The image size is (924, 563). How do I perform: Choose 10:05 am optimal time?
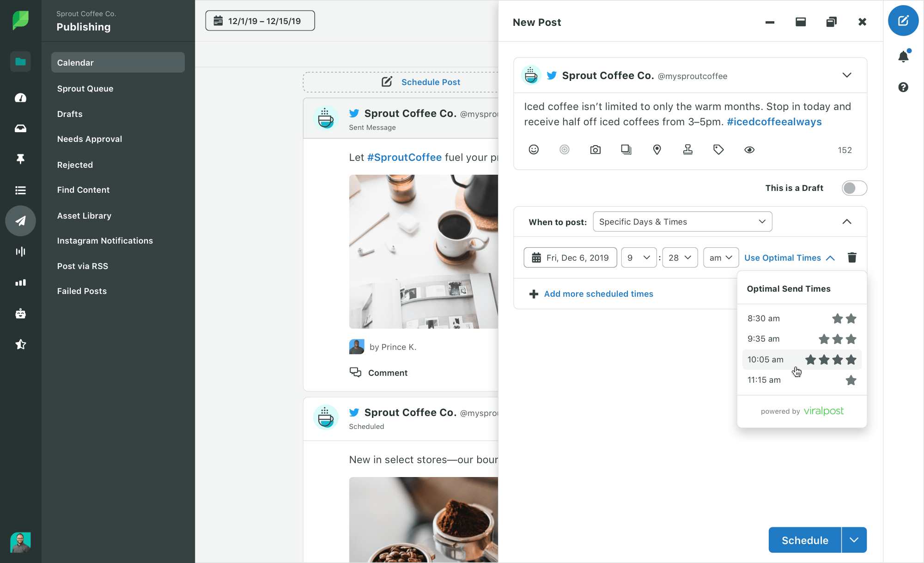(802, 360)
